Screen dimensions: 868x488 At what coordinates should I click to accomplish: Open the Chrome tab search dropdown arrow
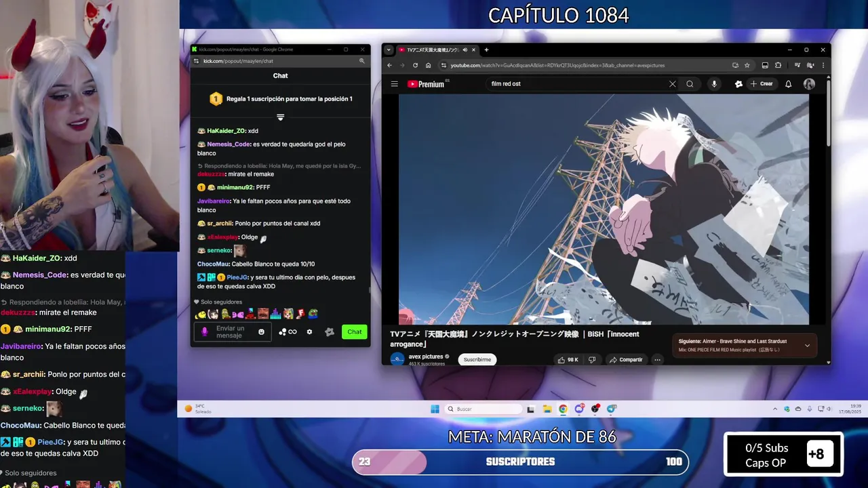tap(387, 49)
